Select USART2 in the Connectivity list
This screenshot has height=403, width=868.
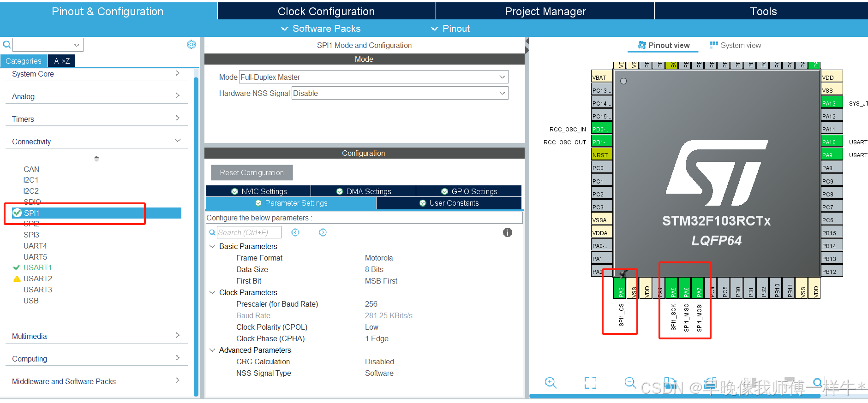[x=37, y=279]
